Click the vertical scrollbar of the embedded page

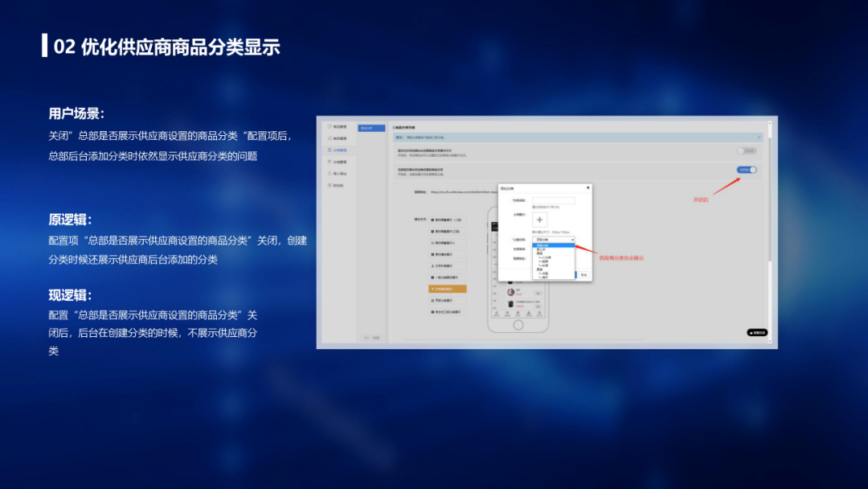pyautogui.click(x=770, y=232)
